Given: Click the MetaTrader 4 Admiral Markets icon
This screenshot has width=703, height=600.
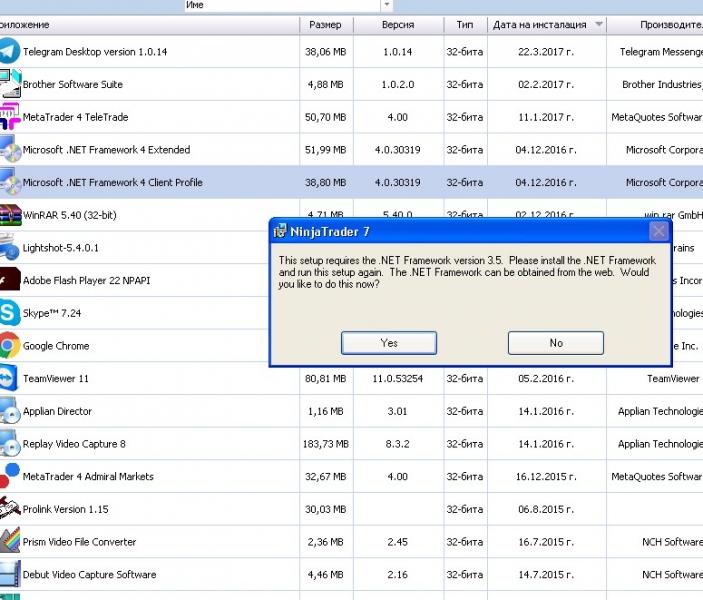Looking at the screenshot, I should pyautogui.click(x=10, y=476).
